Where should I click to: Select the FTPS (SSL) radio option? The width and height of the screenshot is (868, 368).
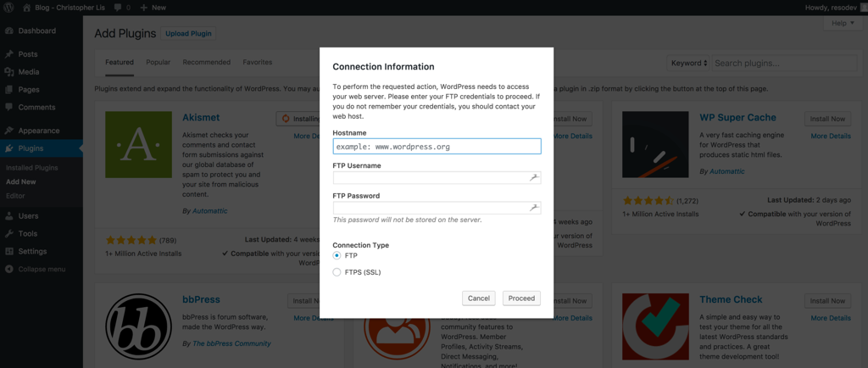[337, 272]
